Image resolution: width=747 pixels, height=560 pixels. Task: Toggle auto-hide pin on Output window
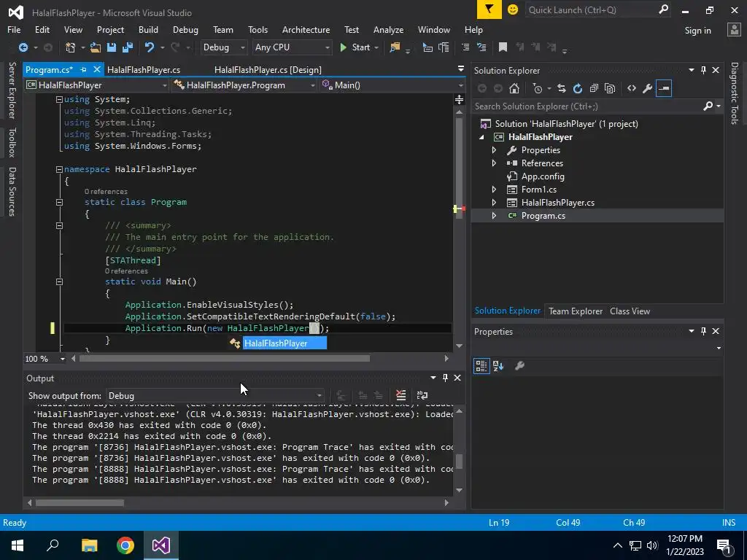446,378
